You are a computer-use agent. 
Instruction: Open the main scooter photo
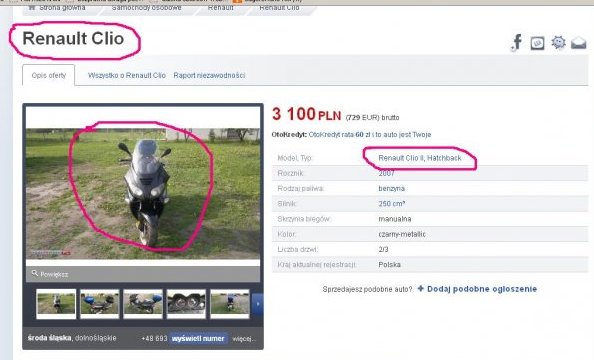[x=143, y=194]
